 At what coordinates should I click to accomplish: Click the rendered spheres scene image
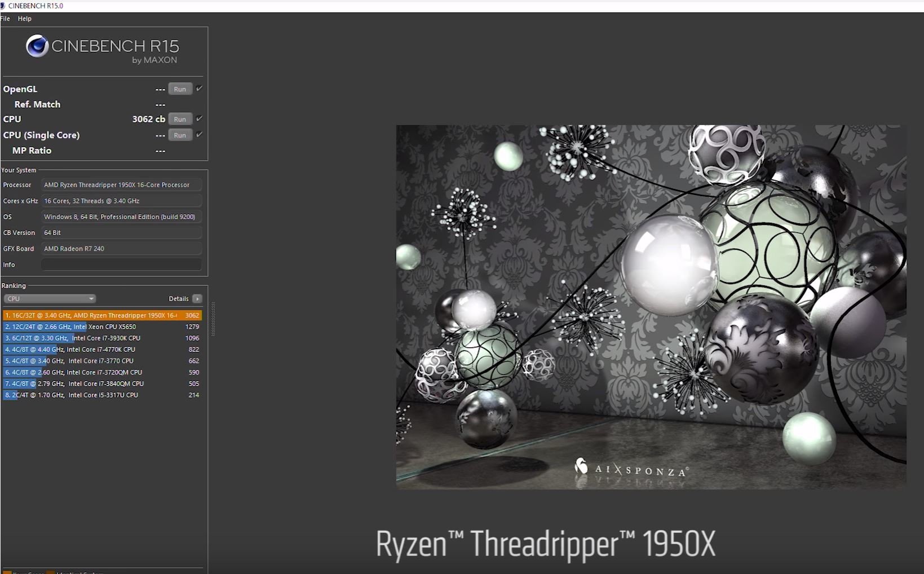point(651,307)
